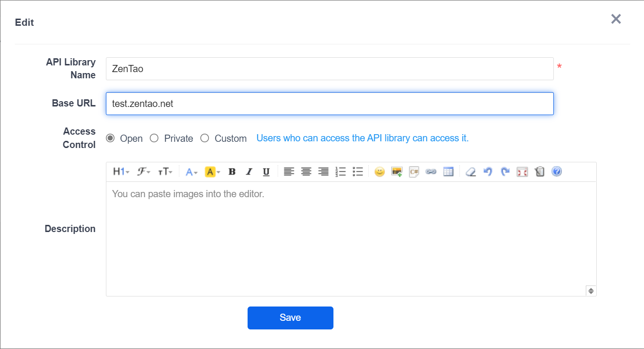This screenshot has width=644, height=349.
Task: Click the undo arrow in the editor
Action: (x=488, y=172)
